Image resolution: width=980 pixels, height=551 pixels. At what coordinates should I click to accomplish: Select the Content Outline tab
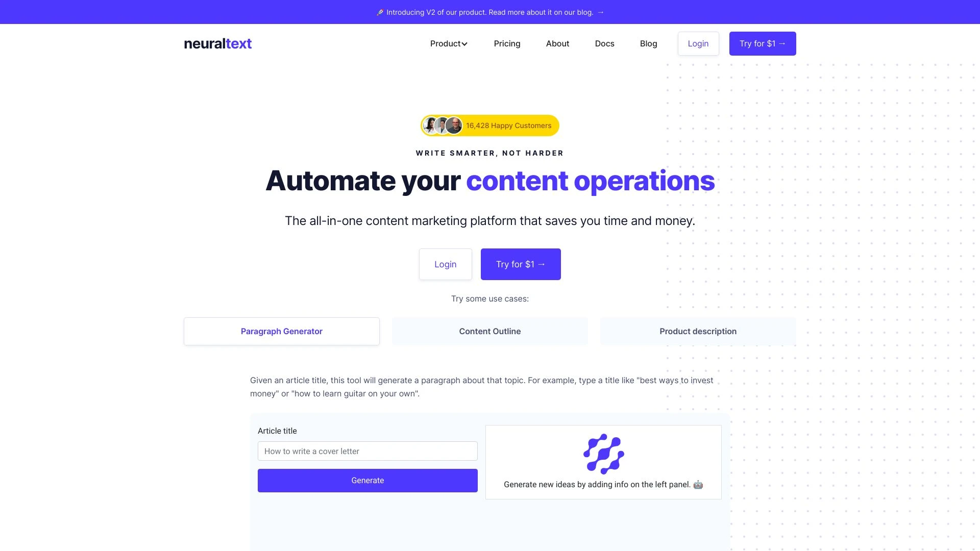tap(489, 331)
